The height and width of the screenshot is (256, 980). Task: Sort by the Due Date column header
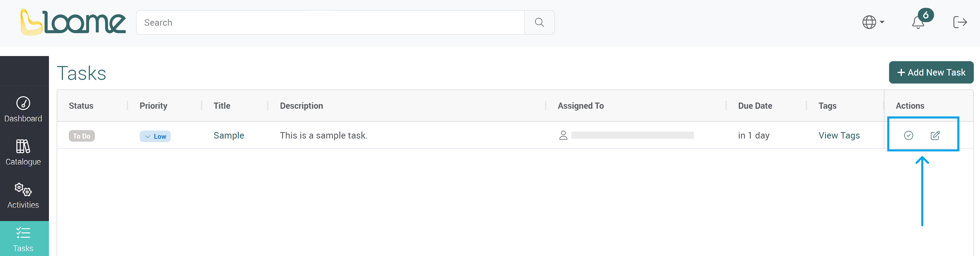click(755, 106)
